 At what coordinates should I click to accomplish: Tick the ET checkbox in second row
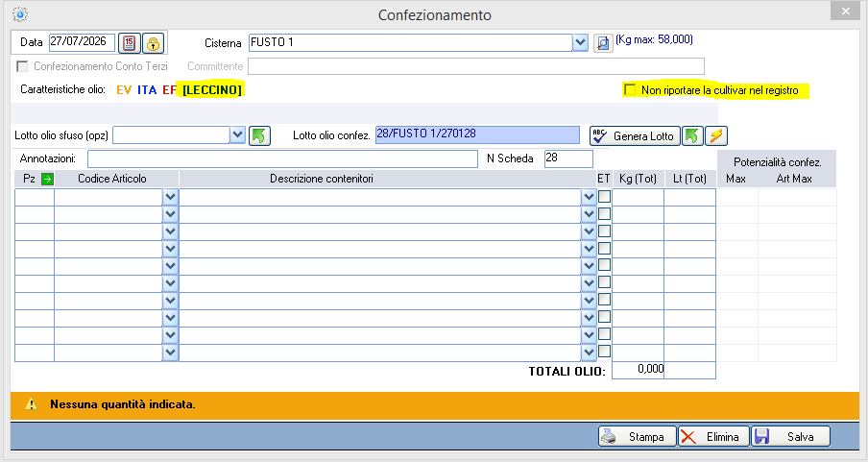coord(605,214)
